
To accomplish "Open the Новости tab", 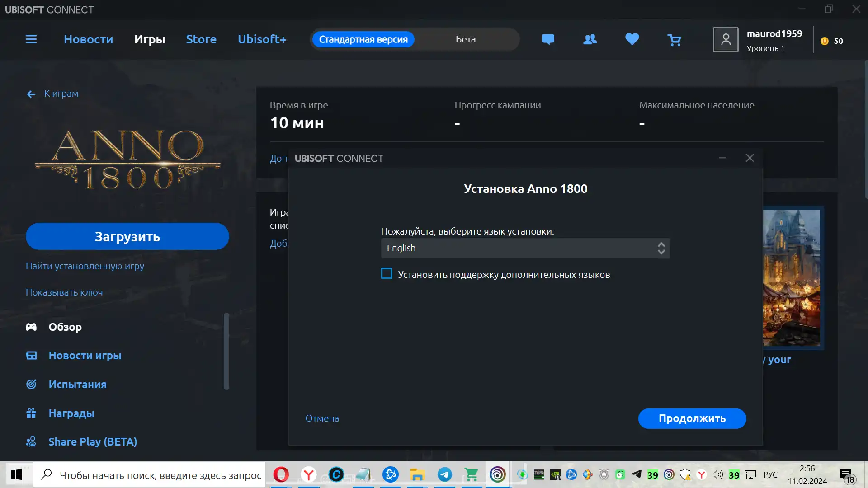I will (x=89, y=39).
